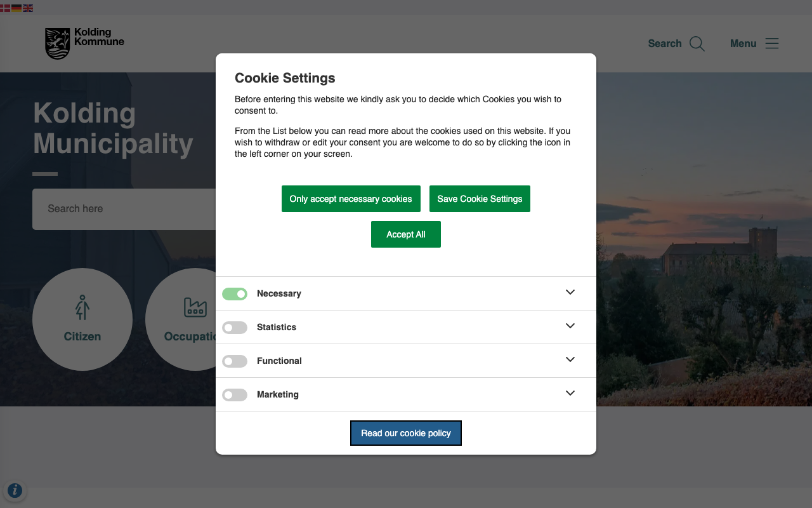
Task: Select the English UK flag icon
Action: coord(28,8)
